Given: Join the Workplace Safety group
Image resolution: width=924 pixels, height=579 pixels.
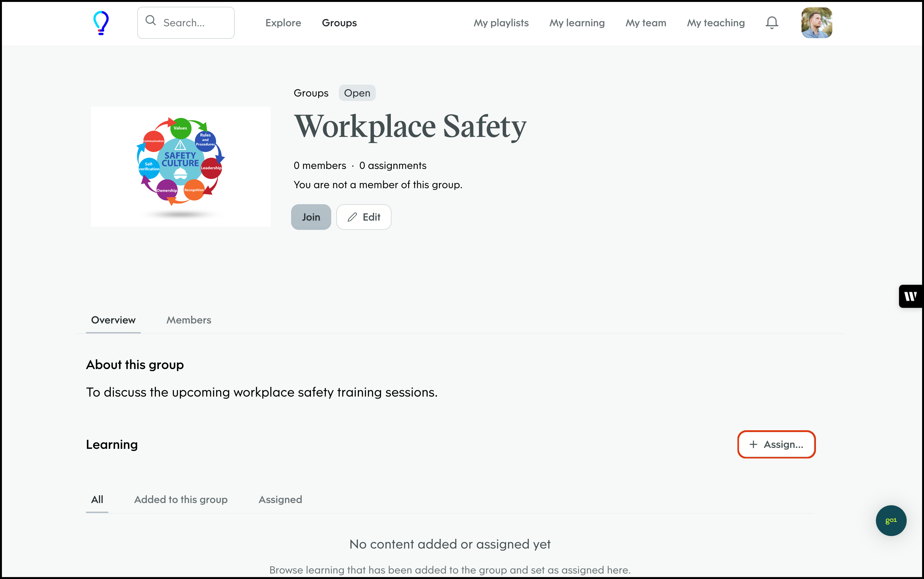Looking at the screenshot, I should click(x=311, y=217).
